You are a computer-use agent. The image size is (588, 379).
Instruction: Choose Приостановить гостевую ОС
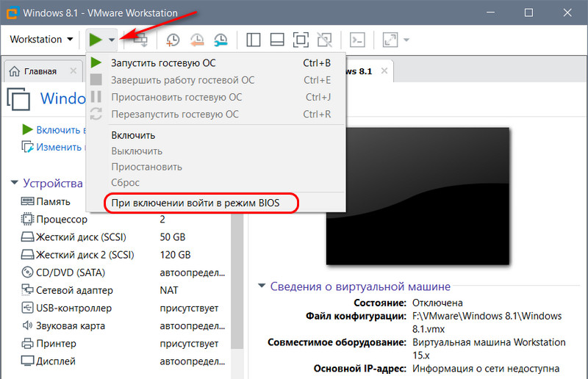pos(216,97)
